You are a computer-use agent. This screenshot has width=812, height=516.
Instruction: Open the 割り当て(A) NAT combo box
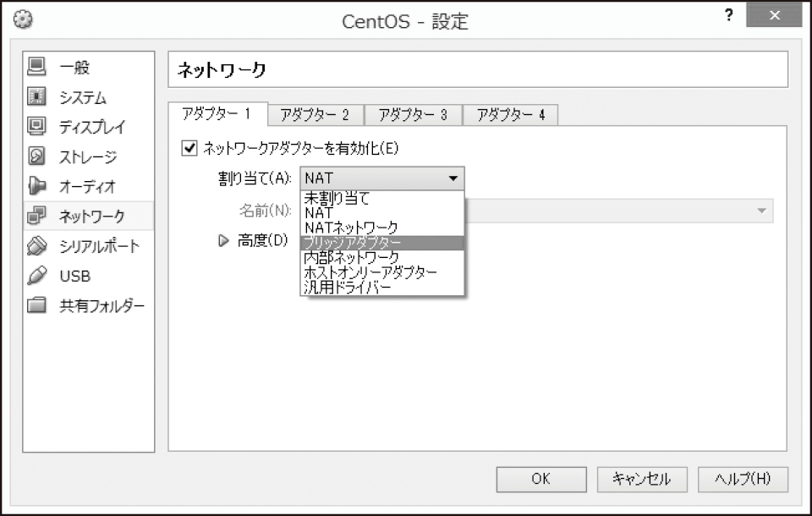point(382,178)
